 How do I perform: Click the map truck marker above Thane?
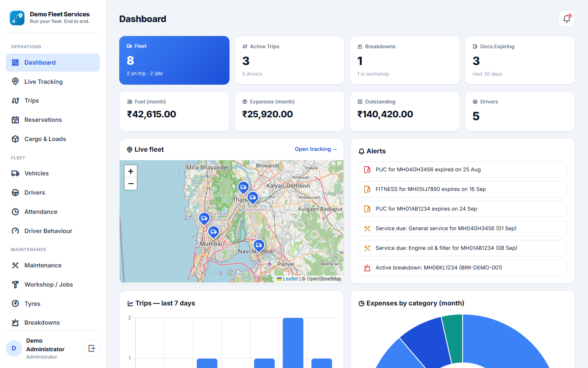[243, 188]
